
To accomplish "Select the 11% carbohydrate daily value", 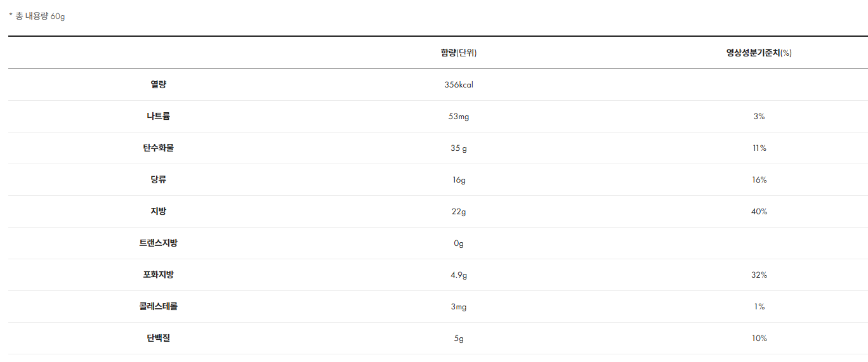I will tap(759, 148).
